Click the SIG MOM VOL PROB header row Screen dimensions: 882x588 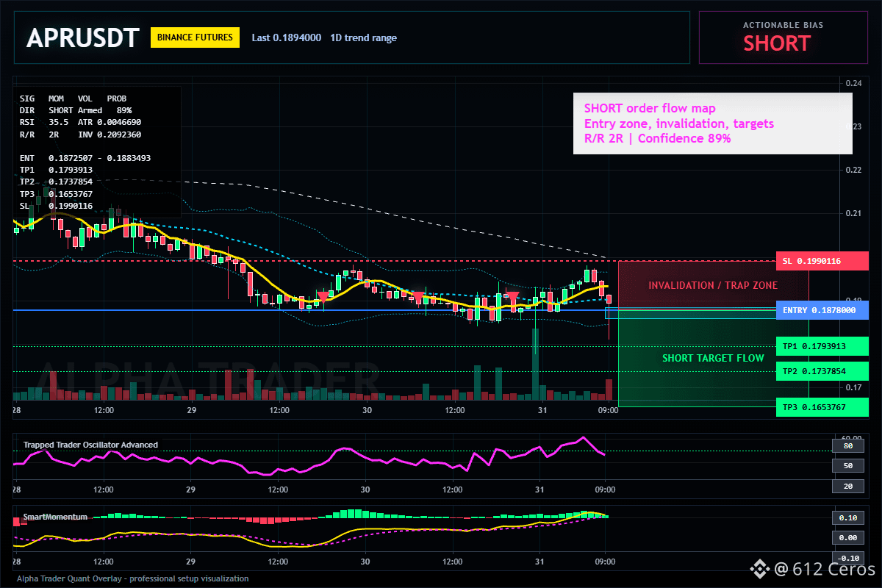(x=73, y=98)
